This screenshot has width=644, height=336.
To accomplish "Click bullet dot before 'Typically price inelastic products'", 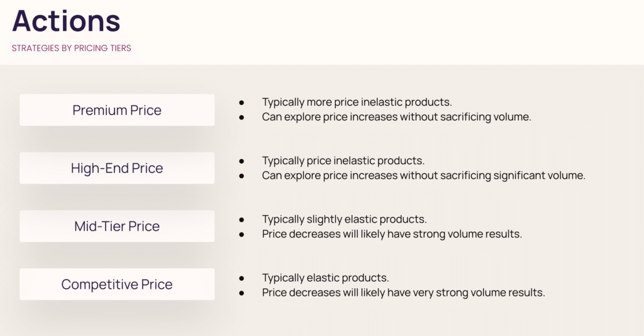I will (x=241, y=160).
